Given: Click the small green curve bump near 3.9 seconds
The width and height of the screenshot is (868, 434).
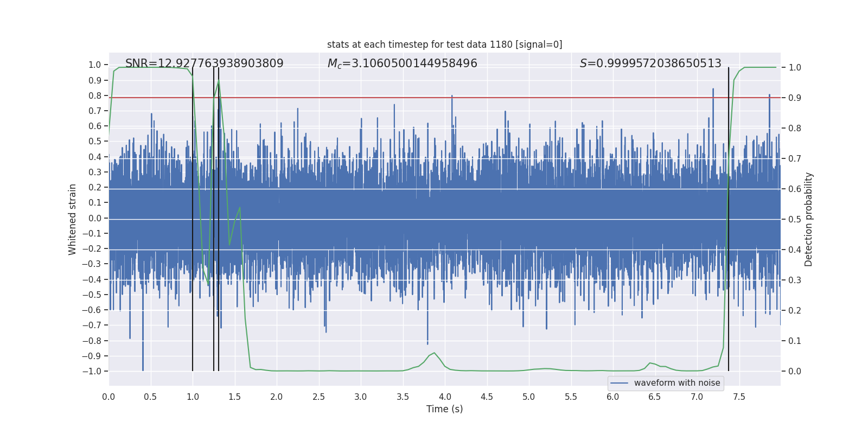Looking at the screenshot, I should 434,353.
